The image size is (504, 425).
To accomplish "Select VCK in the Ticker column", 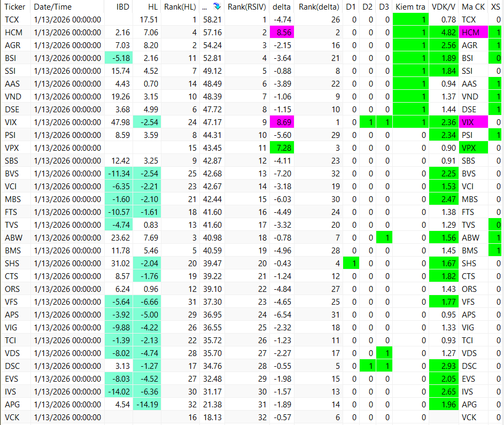I will pyautogui.click(x=12, y=418).
